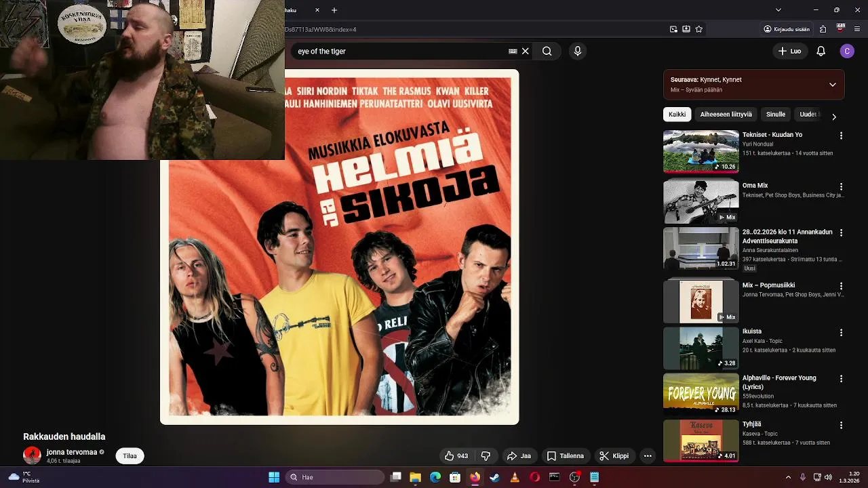
Task: Open a new browser tab
Action: coord(334,10)
